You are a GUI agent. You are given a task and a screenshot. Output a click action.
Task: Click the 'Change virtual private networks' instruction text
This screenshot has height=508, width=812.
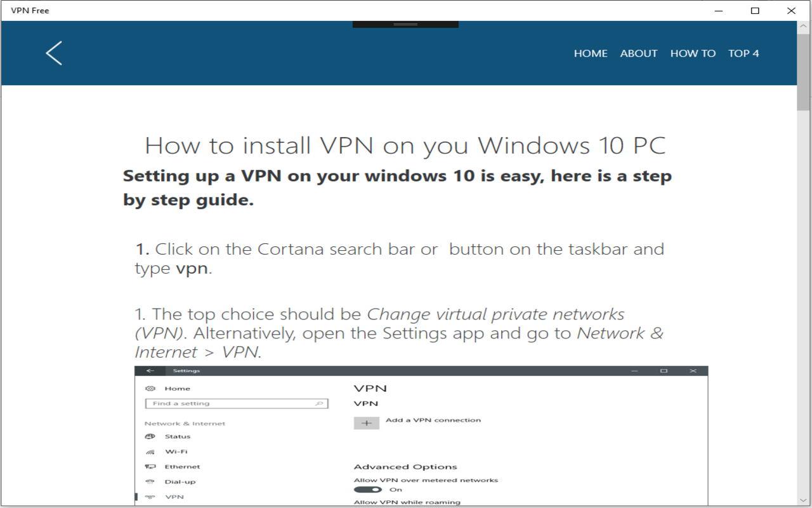[399, 333]
